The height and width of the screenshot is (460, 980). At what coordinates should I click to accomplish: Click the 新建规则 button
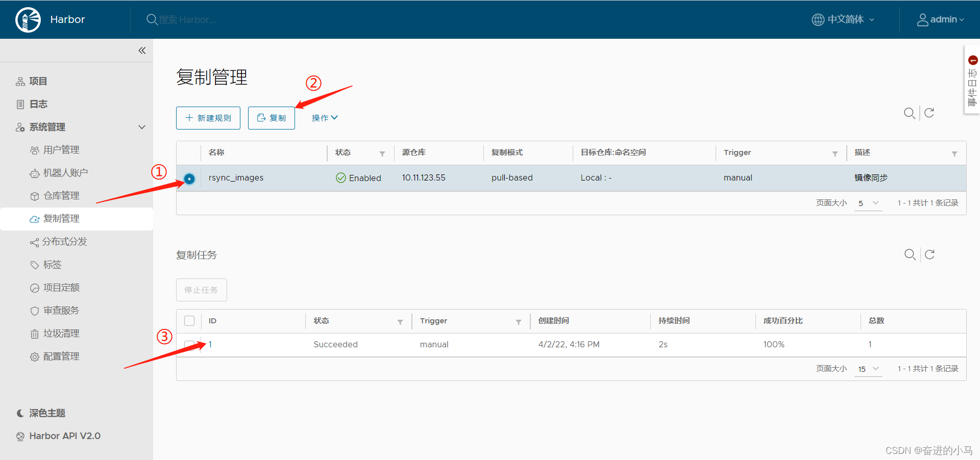[208, 118]
